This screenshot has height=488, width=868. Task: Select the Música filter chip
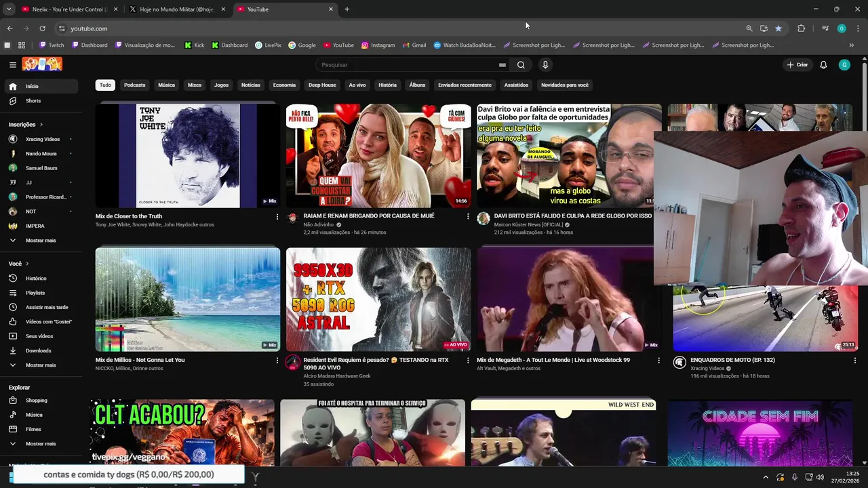coord(166,85)
